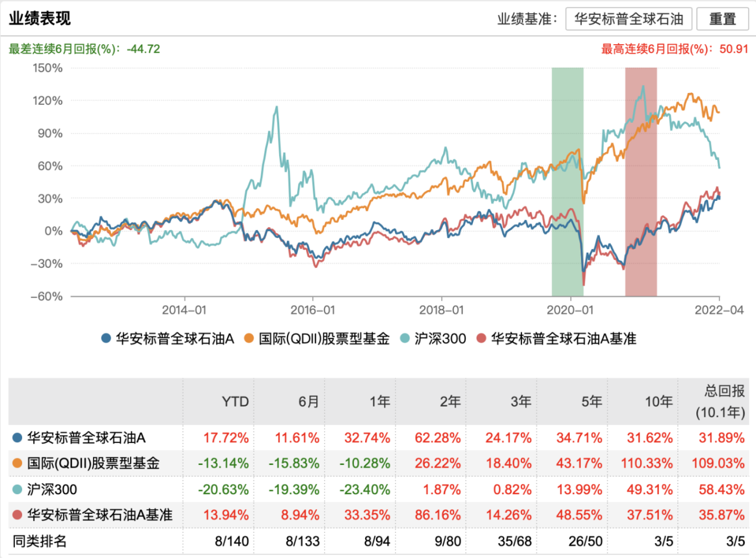Click the 同类排名 row label
The height and width of the screenshot is (558, 756).
[x=40, y=541]
